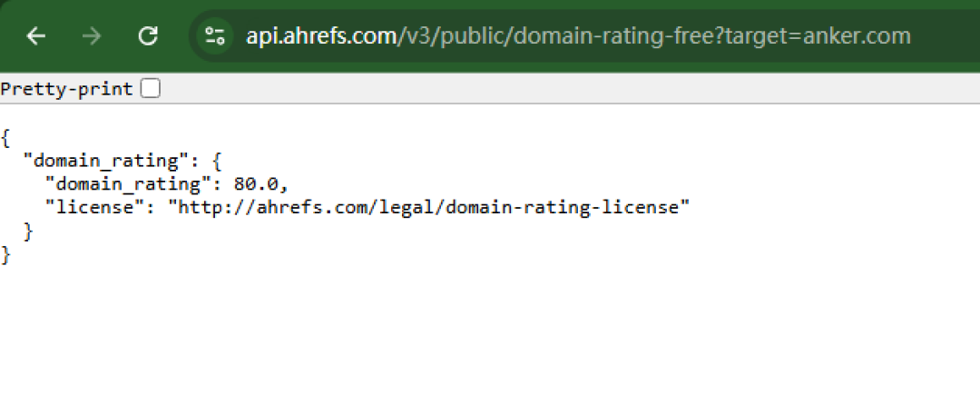The image size is (980, 394).
Task: Open the site information icon in address bar
Action: click(x=215, y=36)
